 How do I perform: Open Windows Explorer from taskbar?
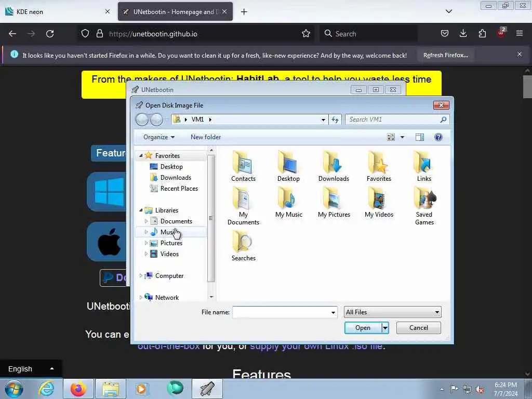110,389
